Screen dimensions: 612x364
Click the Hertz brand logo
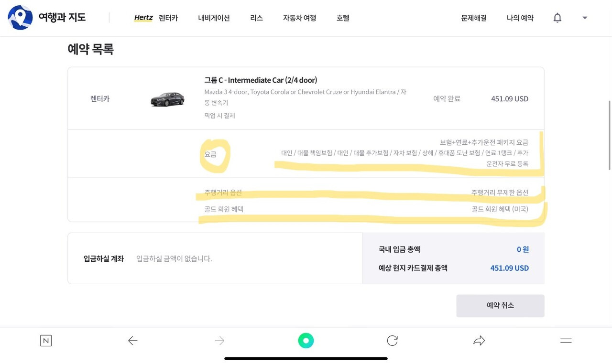[143, 18]
